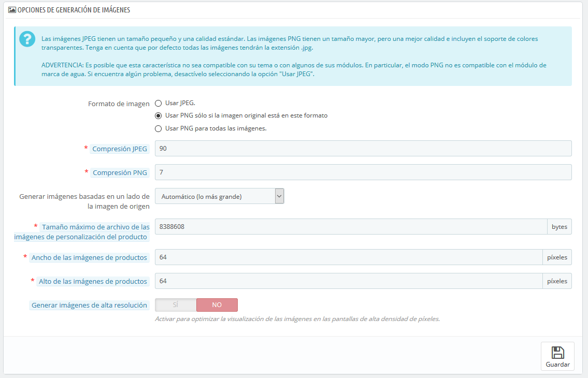This screenshot has height=378, width=588.
Task: Click the Generar imágenes basadas en un lado label
Action: point(84,201)
